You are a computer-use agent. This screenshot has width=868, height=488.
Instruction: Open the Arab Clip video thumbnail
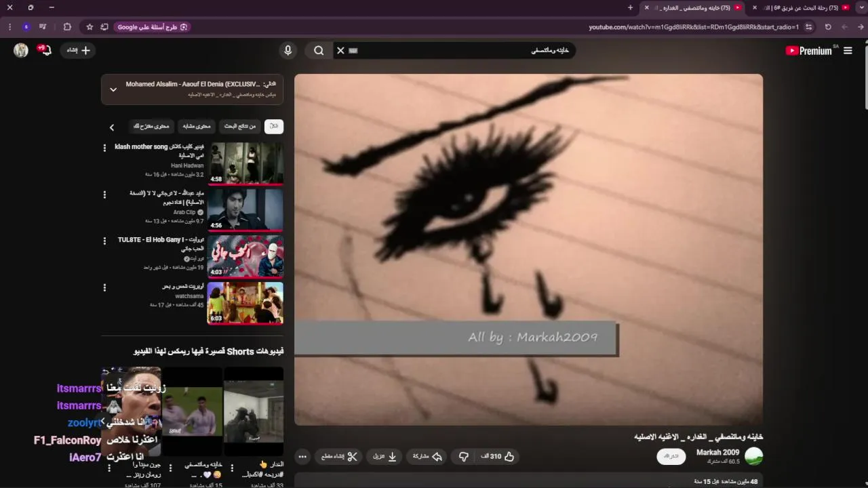[245, 210]
